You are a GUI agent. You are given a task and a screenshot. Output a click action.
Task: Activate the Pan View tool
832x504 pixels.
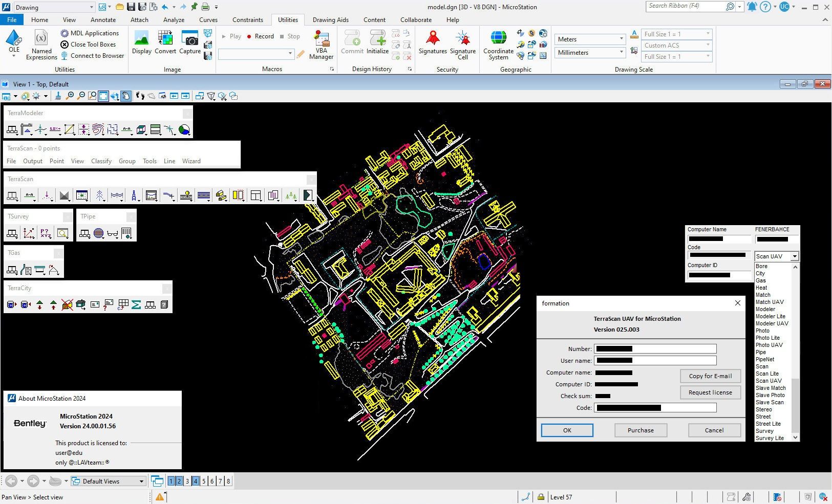[124, 96]
